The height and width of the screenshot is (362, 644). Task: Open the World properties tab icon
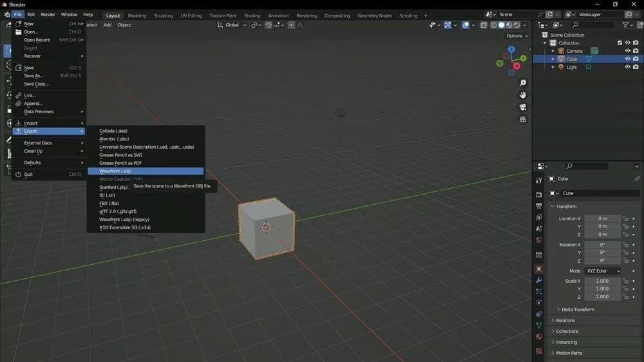point(539,240)
